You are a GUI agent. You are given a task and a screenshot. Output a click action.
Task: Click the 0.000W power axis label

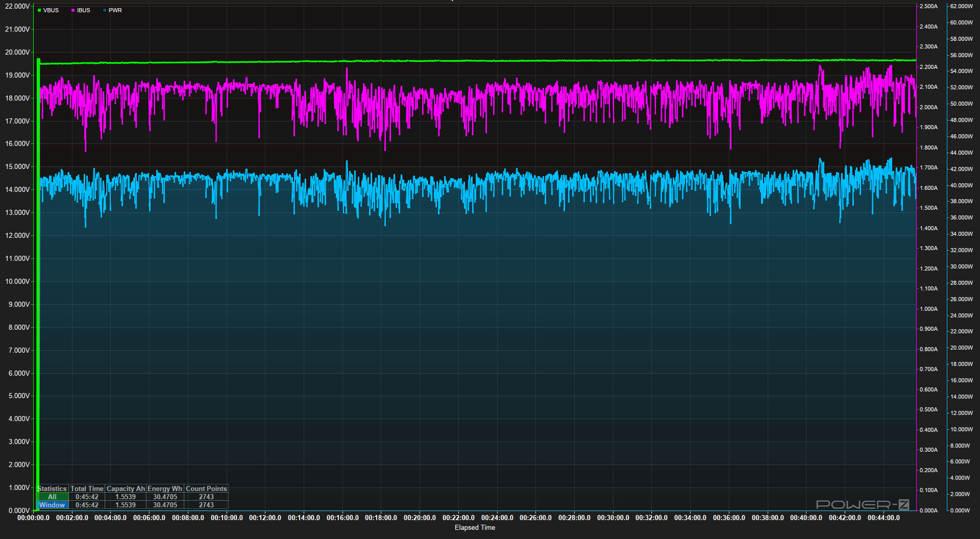pyautogui.click(x=960, y=510)
